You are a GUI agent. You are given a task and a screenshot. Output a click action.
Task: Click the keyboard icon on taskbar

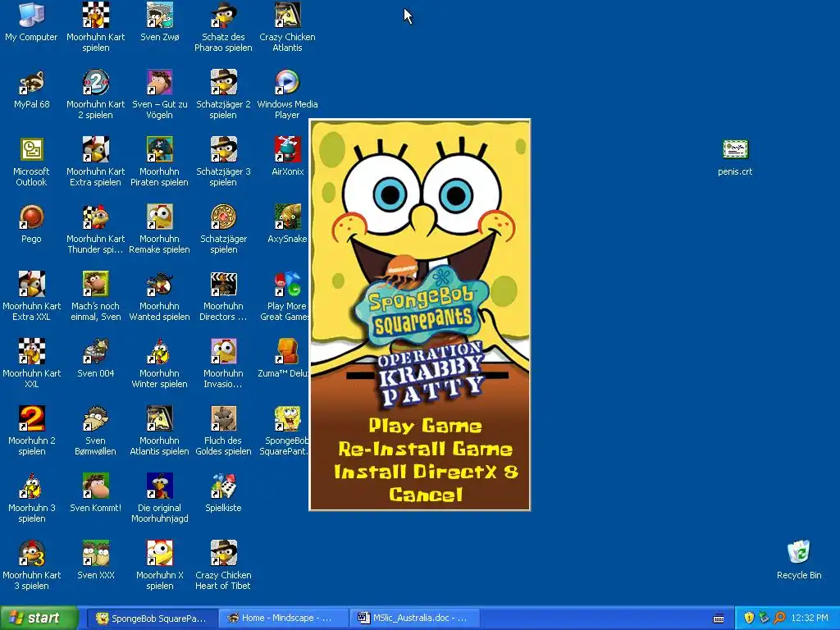719,619
